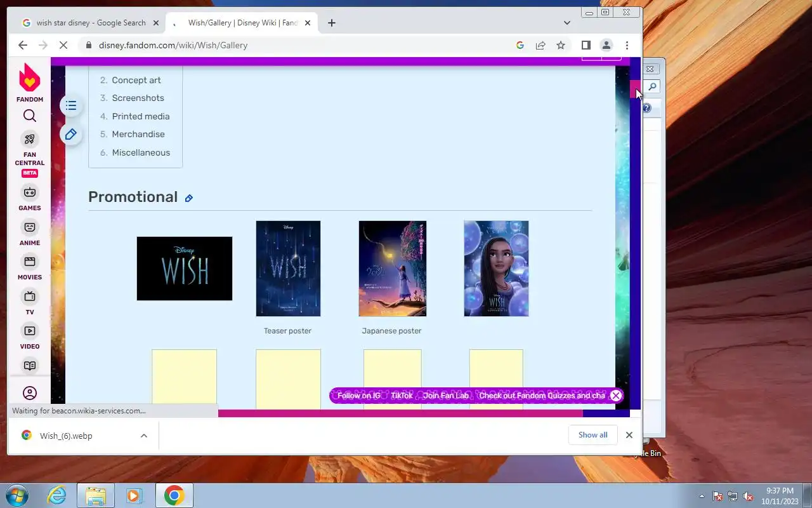The width and height of the screenshot is (812, 508).
Task: Open Games section in Fandom sidebar
Action: pos(30,198)
